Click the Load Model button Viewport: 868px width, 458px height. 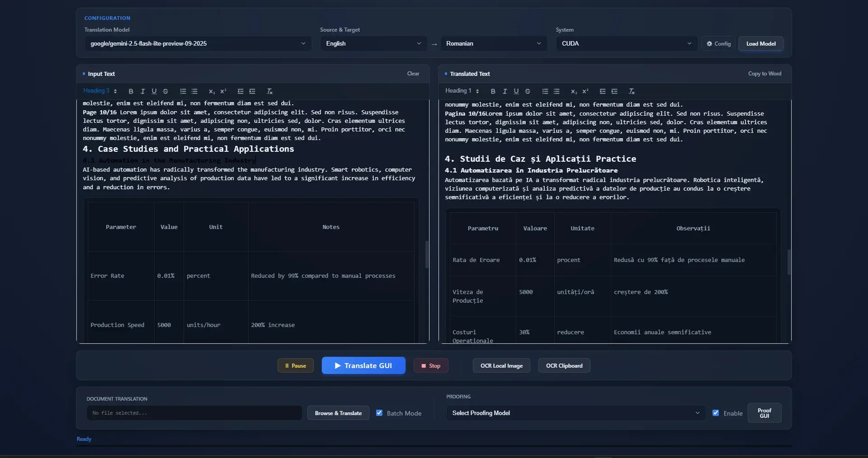(761, 44)
